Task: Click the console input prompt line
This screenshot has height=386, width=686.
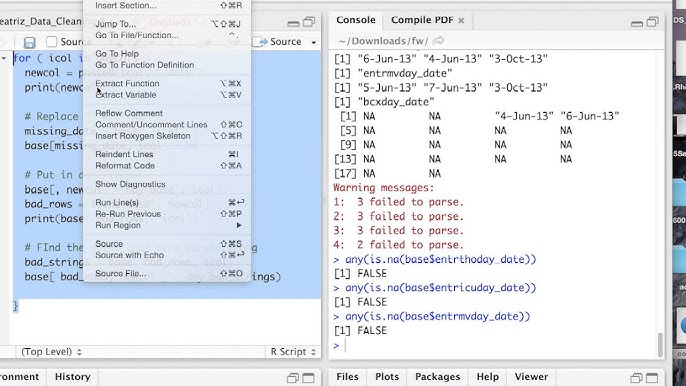Action: tap(494, 345)
